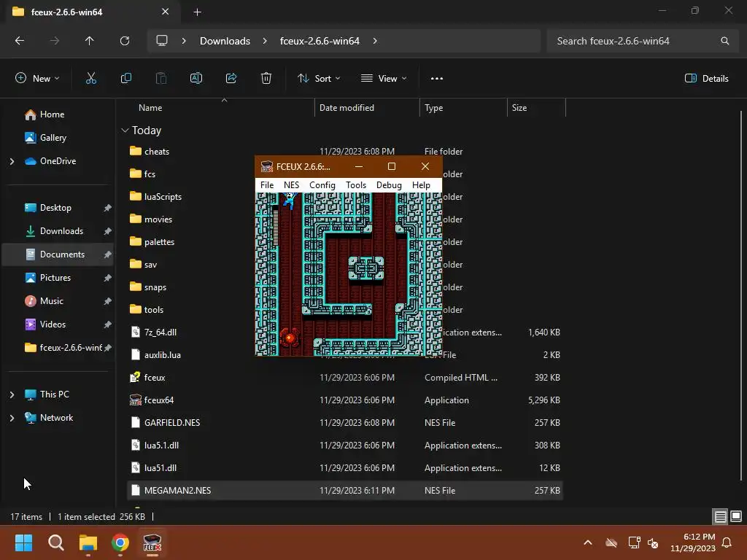Click Downloads in the address breadcrumb
747x560 pixels.
point(225,41)
